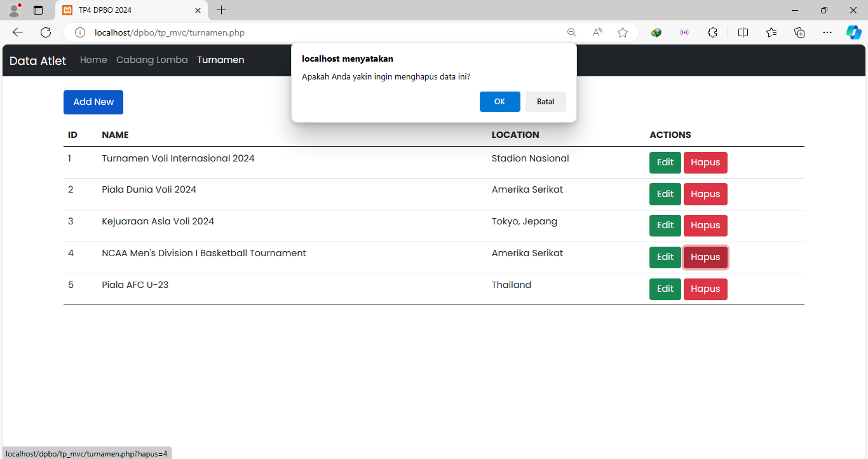The height and width of the screenshot is (459, 868).
Task: Click the 'Tokyo, Jepang' location cell
Action: pyautogui.click(x=524, y=221)
